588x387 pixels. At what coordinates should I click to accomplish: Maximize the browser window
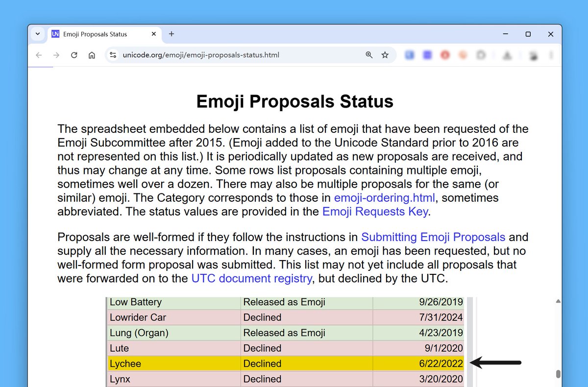click(x=528, y=34)
